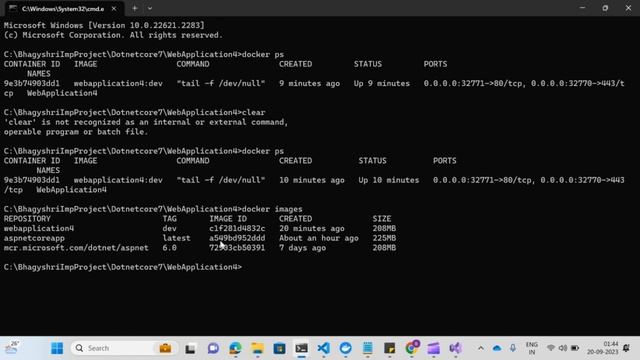
Task: Open the Wi-Fi network tray icon
Action: [551, 348]
